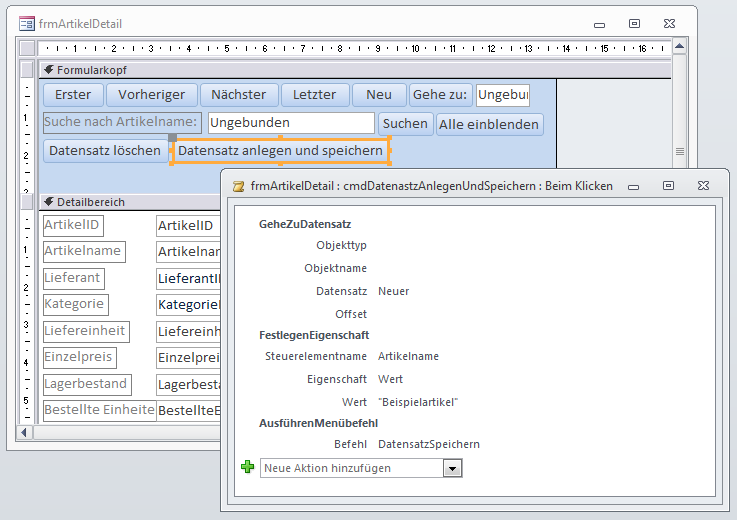This screenshot has height=520, width=737.
Task: Select the Suche nach Artikelname label
Action: click(122, 122)
